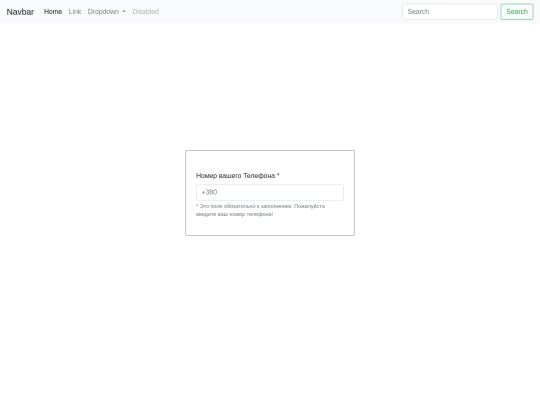Click the Disabled nav item
540x405 pixels.
point(145,12)
